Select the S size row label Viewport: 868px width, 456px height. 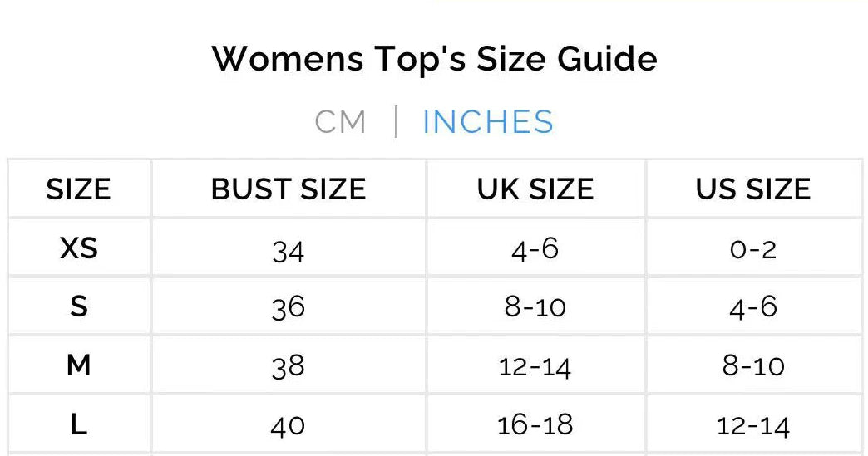[x=78, y=307]
